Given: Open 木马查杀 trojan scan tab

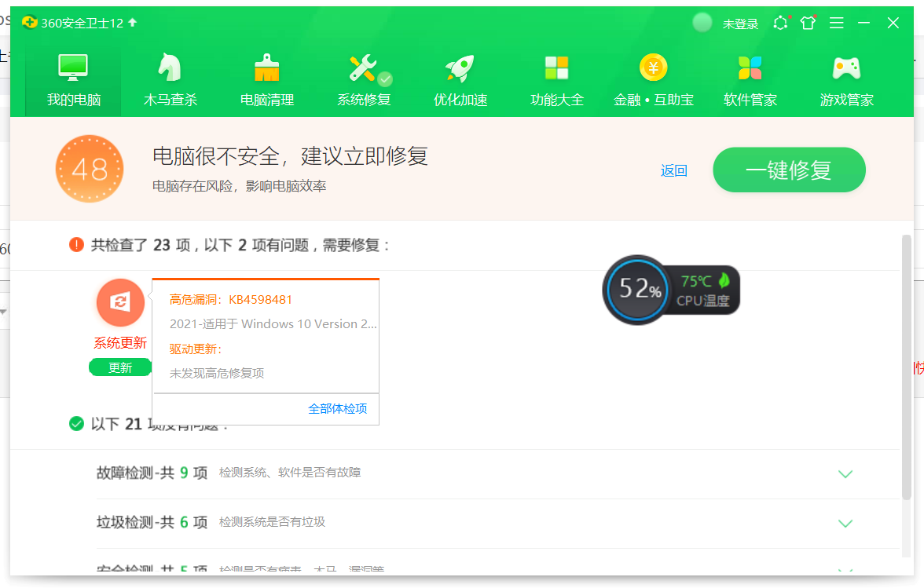Looking at the screenshot, I should click(170, 80).
